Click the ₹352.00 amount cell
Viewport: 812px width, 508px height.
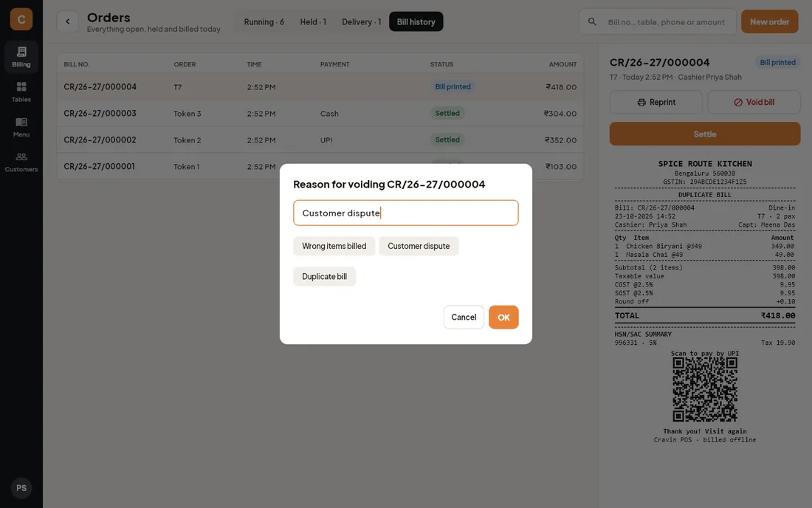[x=560, y=140]
